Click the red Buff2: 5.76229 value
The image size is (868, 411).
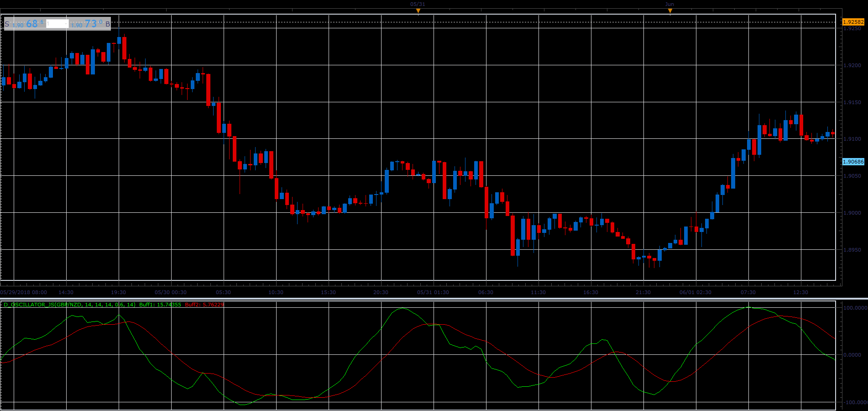pyautogui.click(x=204, y=305)
